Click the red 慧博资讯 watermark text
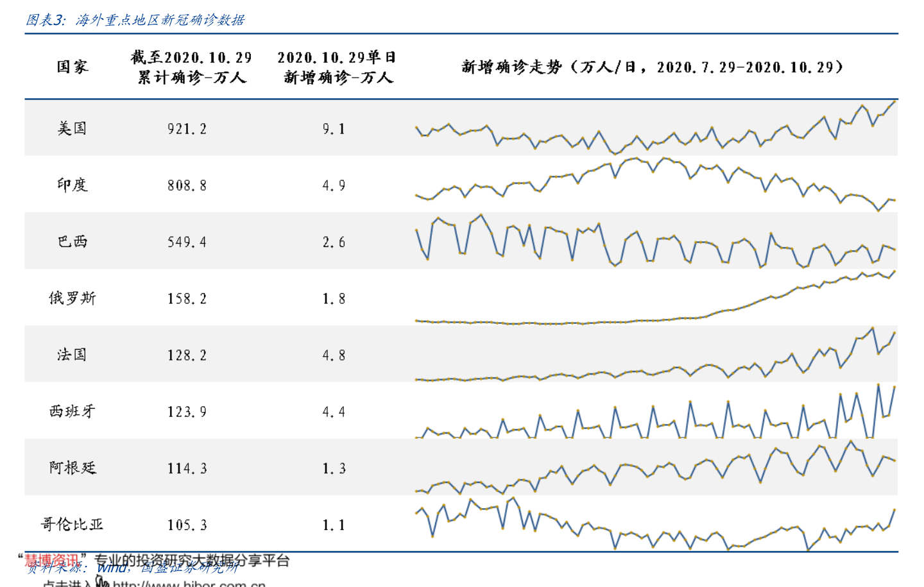The width and height of the screenshot is (924, 587). point(51,560)
